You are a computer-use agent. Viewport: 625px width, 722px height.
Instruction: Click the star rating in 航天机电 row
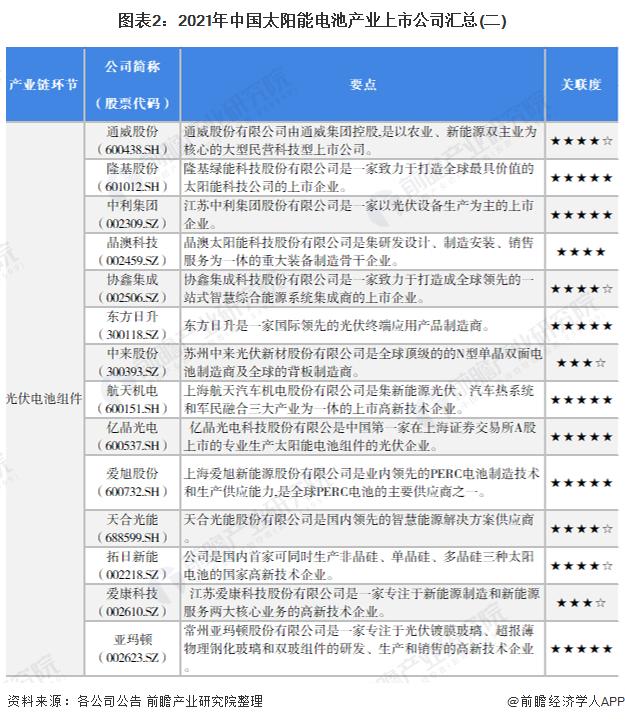coord(582,400)
